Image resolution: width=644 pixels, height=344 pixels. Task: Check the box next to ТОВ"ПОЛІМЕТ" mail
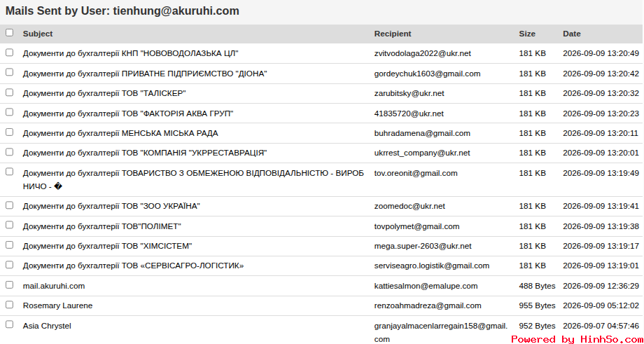(x=9, y=225)
